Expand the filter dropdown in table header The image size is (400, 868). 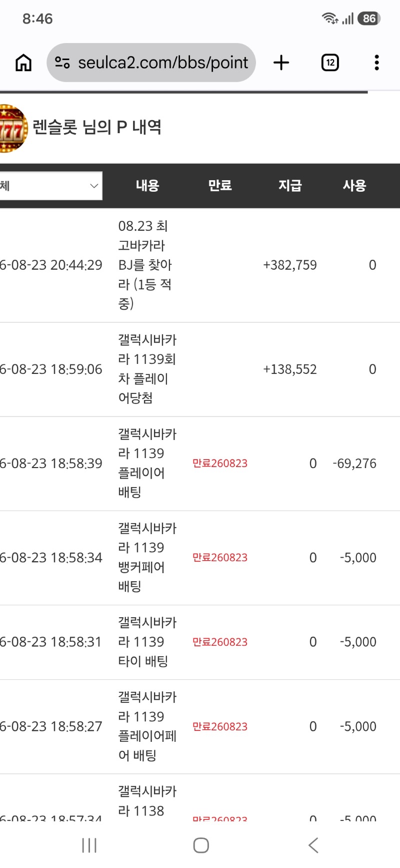coord(51,186)
